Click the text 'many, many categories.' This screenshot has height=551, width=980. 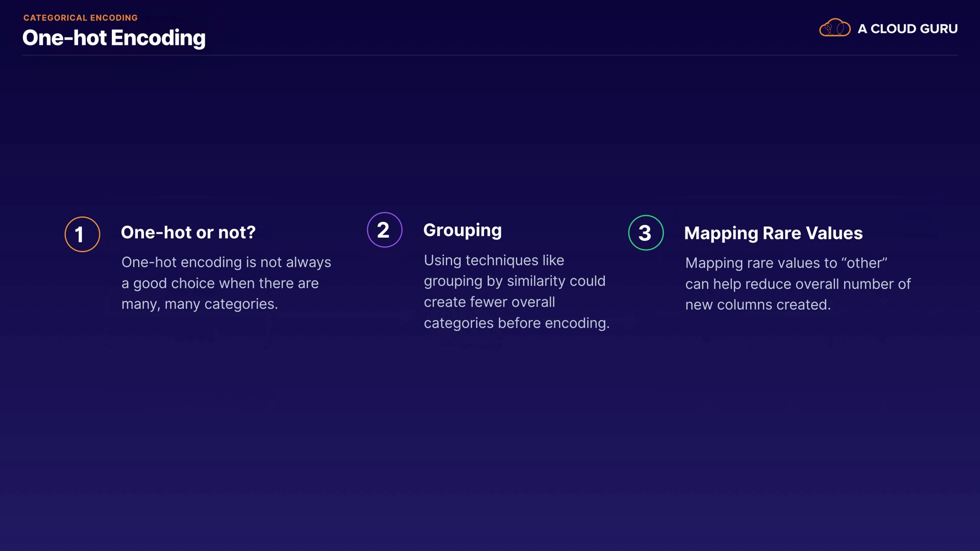point(200,304)
